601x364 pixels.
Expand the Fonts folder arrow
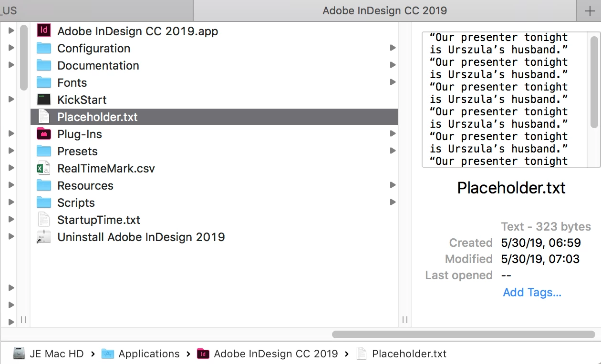tap(393, 82)
